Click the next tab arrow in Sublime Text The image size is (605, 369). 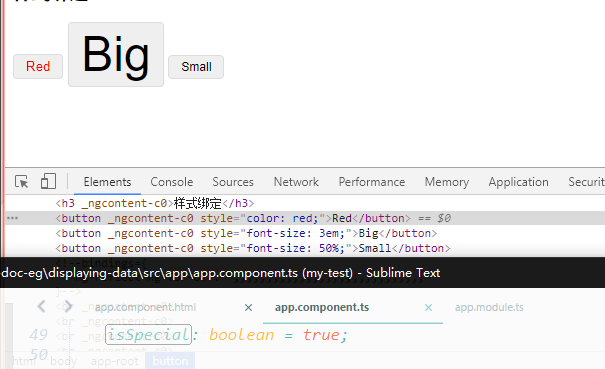point(68,307)
